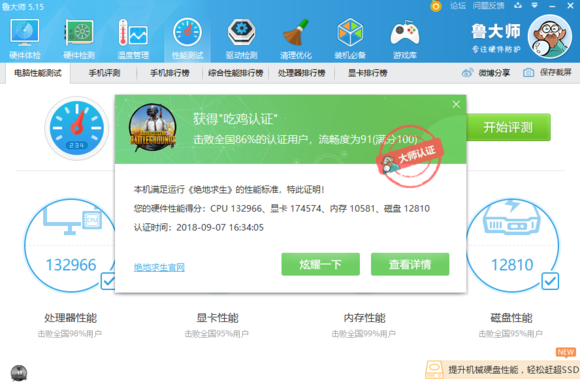
Task: Switch to 显卡排行榜 tab
Action: pos(367,73)
